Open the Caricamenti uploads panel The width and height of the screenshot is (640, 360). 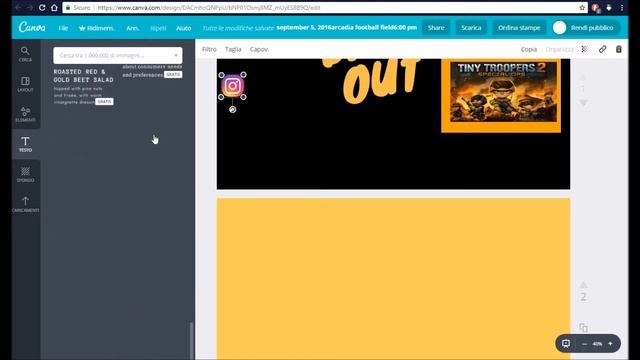click(x=25, y=204)
